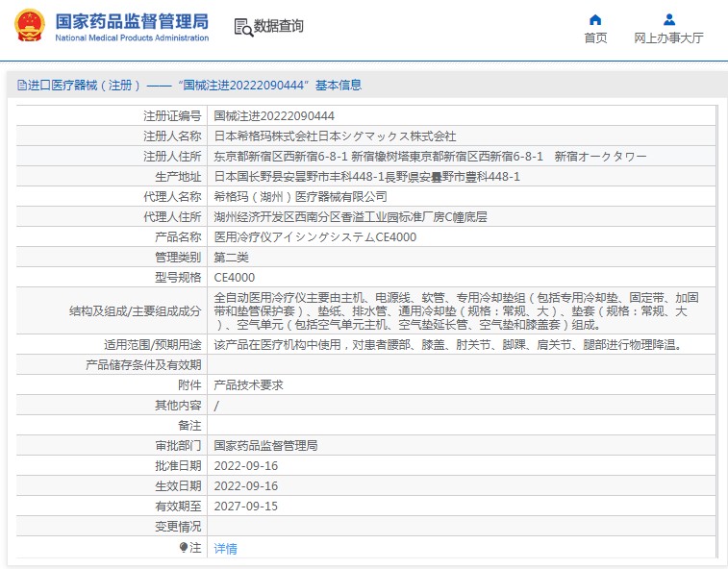Viewport: 728px width, 569px height.
Task: Click 型号规格 row label
Action: tap(178, 278)
